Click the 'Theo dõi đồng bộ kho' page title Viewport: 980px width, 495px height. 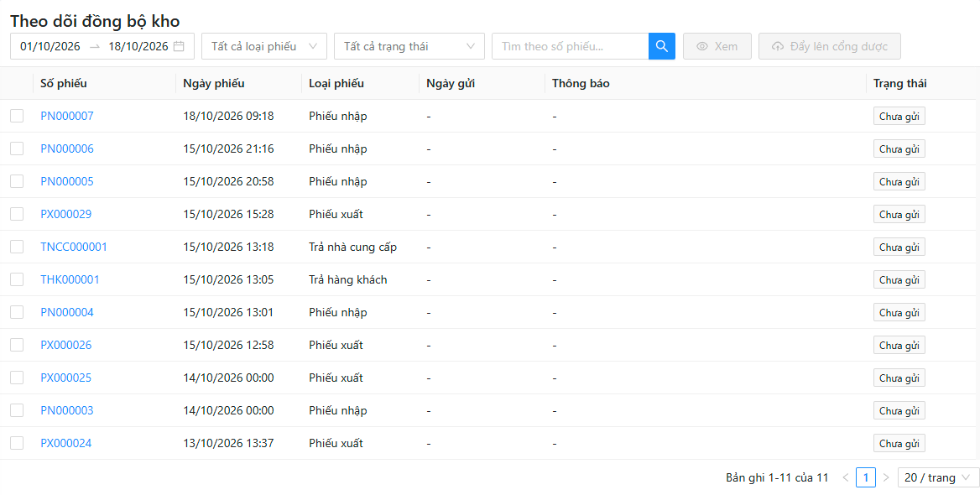pos(95,21)
